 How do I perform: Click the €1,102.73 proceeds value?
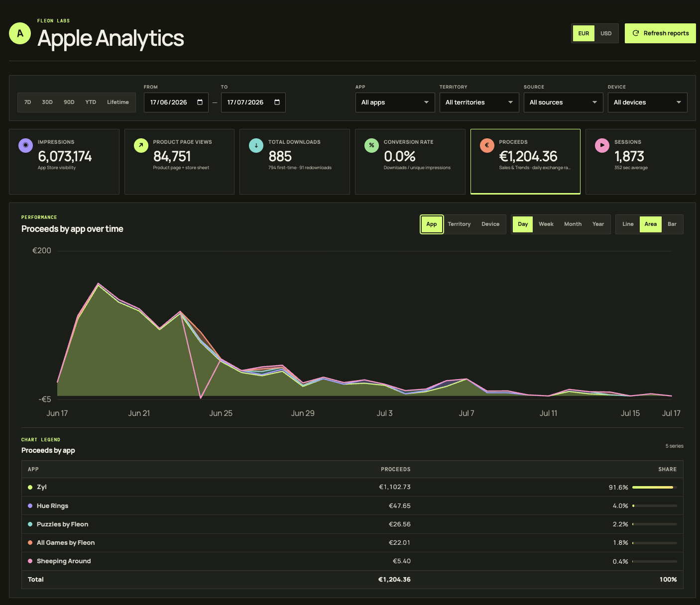point(395,487)
